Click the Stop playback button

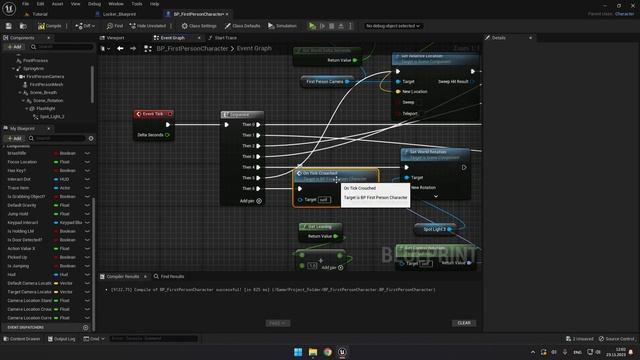click(x=331, y=26)
